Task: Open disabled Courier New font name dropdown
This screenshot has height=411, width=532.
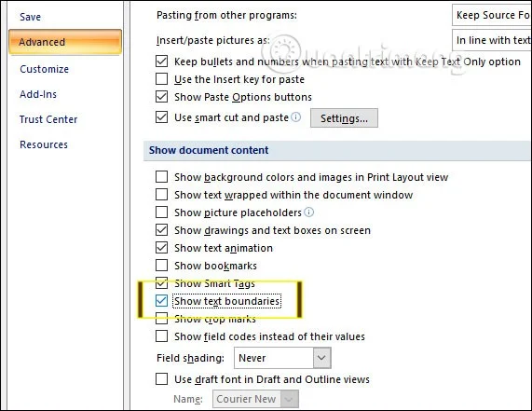Action: coord(255,399)
